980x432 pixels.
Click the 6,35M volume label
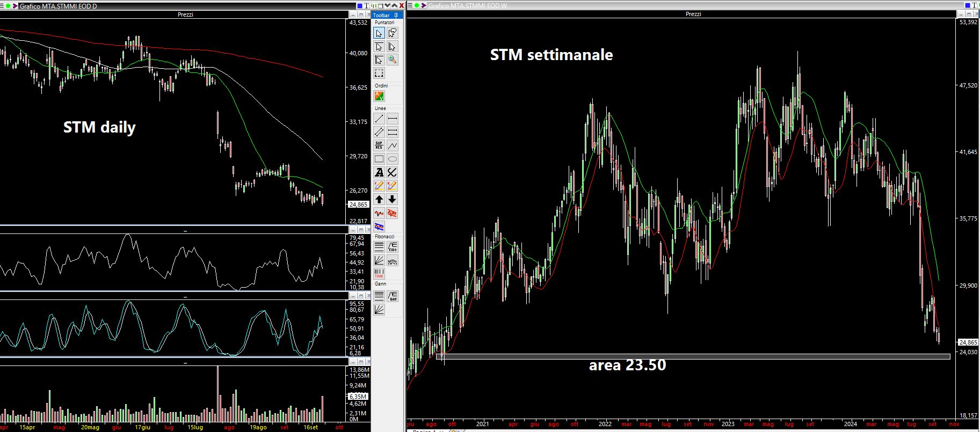click(358, 397)
